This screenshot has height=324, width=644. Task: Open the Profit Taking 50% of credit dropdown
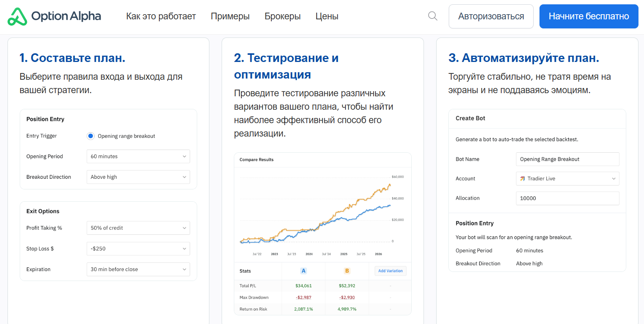click(x=138, y=228)
